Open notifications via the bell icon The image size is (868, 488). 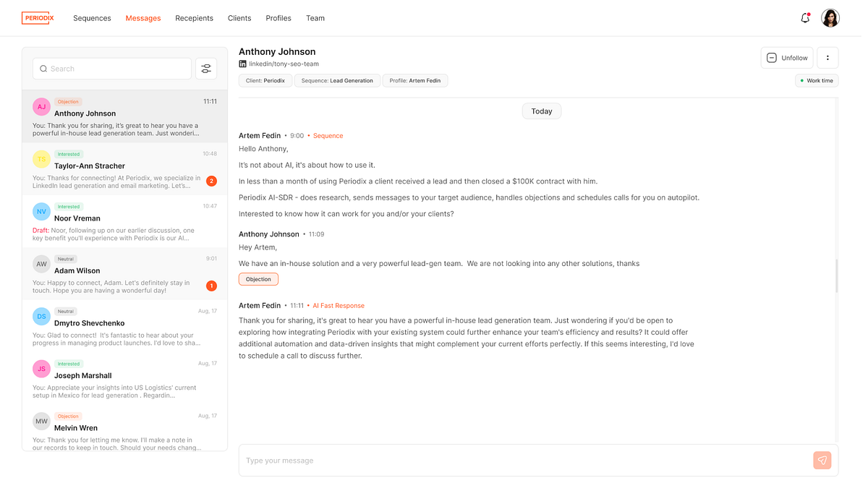pyautogui.click(x=805, y=17)
